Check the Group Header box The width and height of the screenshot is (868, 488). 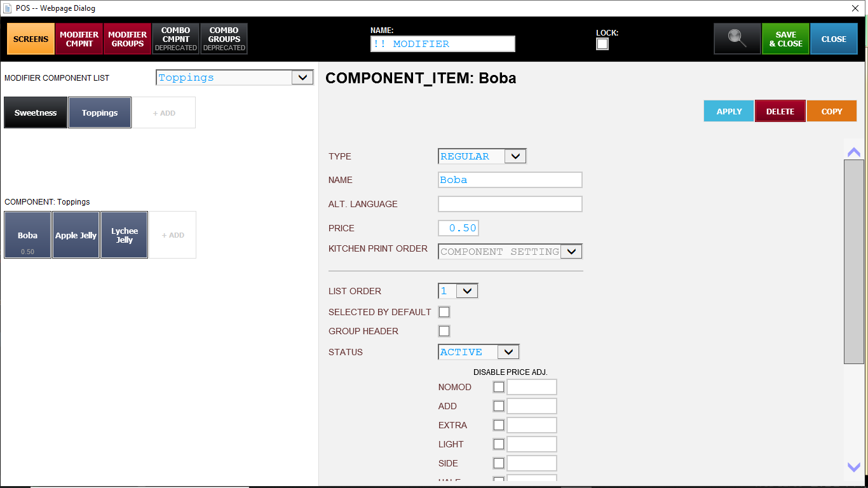point(444,331)
